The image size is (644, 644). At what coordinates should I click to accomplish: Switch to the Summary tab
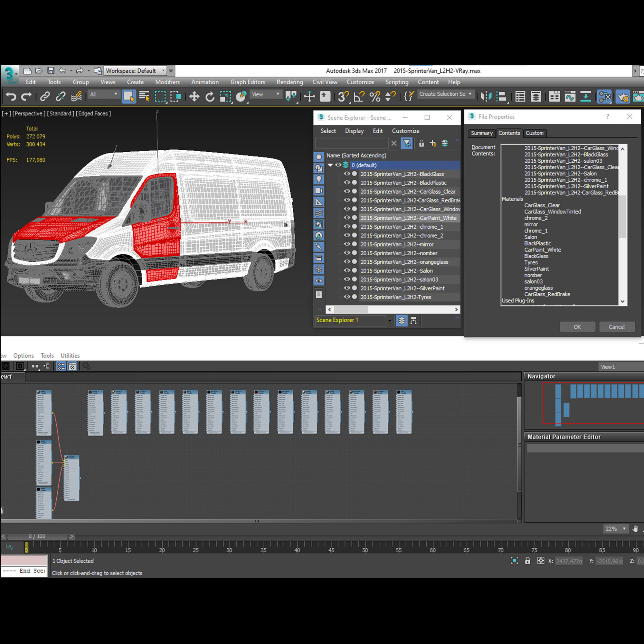tap(482, 133)
